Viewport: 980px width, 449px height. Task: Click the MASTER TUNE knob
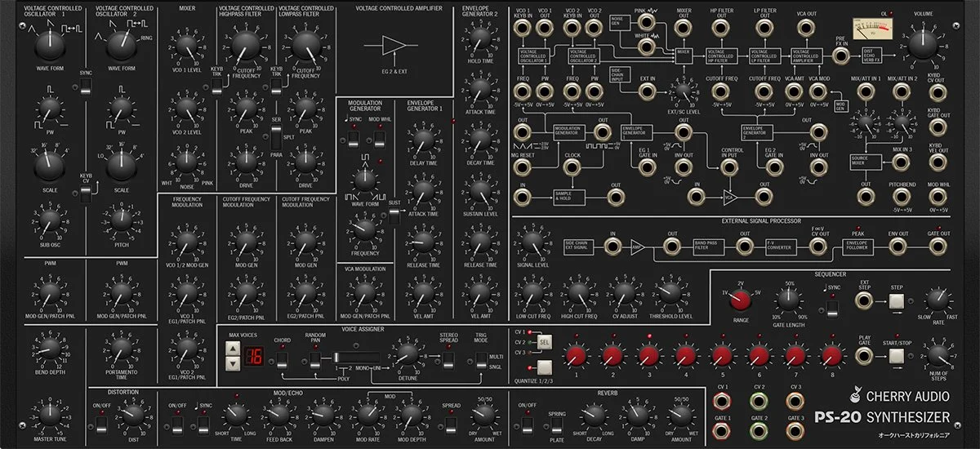[x=49, y=415]
